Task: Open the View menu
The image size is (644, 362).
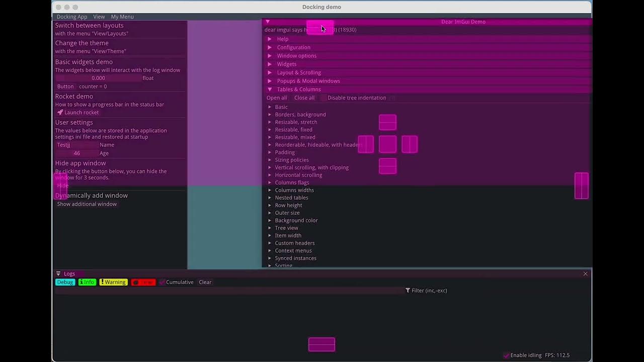Action: 99,17
